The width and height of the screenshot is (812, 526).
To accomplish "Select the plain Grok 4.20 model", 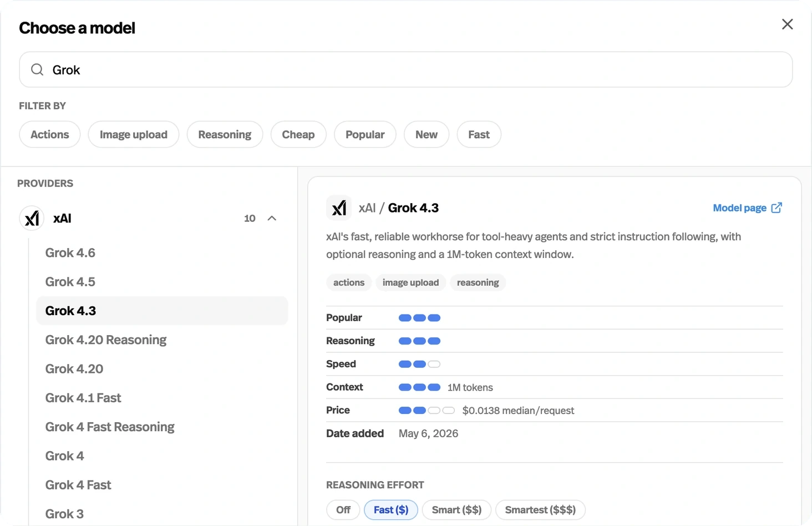I will (x=162, y=368).
